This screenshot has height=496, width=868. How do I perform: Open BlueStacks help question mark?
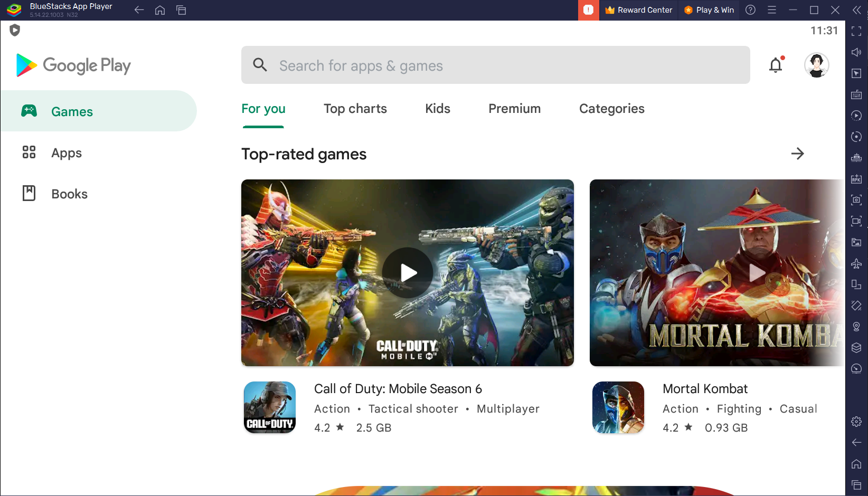tap(750, 10)
